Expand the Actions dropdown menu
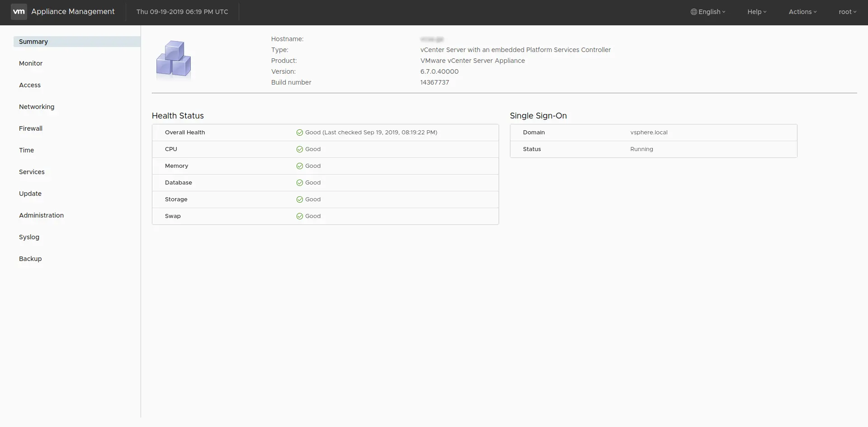 point(802,12)
